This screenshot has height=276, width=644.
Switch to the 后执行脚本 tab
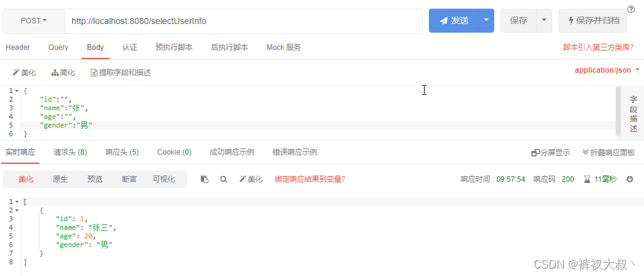(230, 47)
